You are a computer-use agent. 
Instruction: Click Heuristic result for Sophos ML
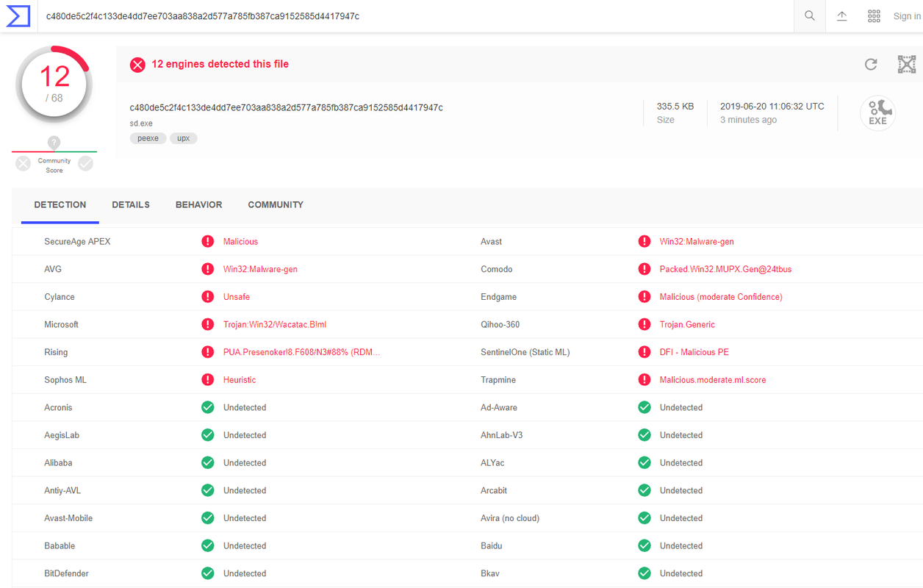240,380
